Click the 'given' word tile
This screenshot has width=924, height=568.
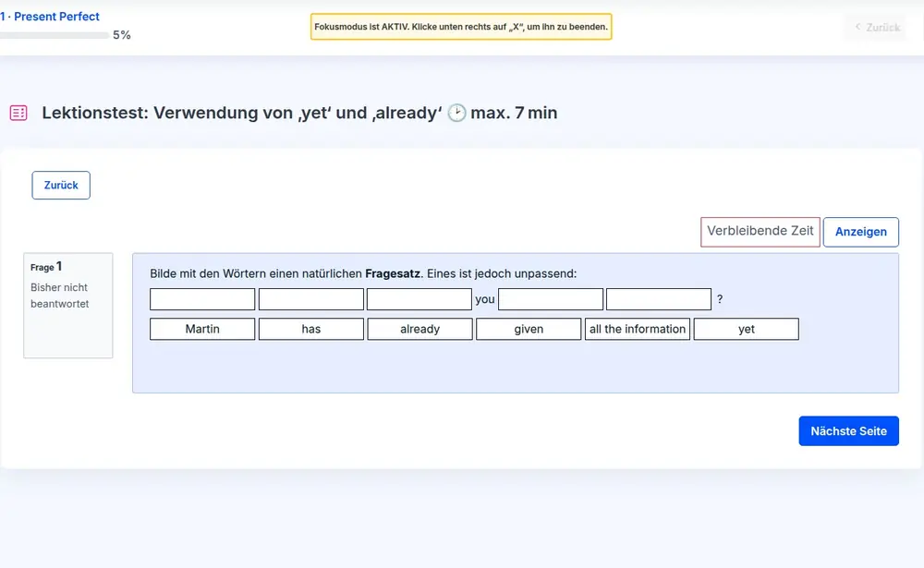(x=529, y=329)
